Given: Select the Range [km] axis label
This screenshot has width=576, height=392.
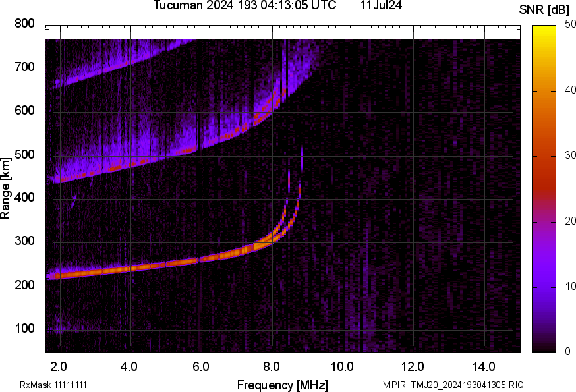Looking at the screenshot, I should click(x=6, y=188).
